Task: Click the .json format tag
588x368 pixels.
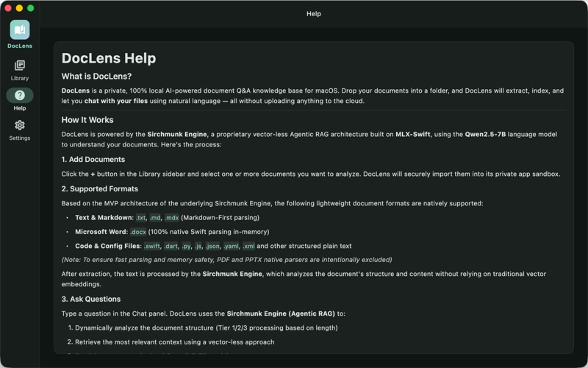Action: [x=212, y=247]
